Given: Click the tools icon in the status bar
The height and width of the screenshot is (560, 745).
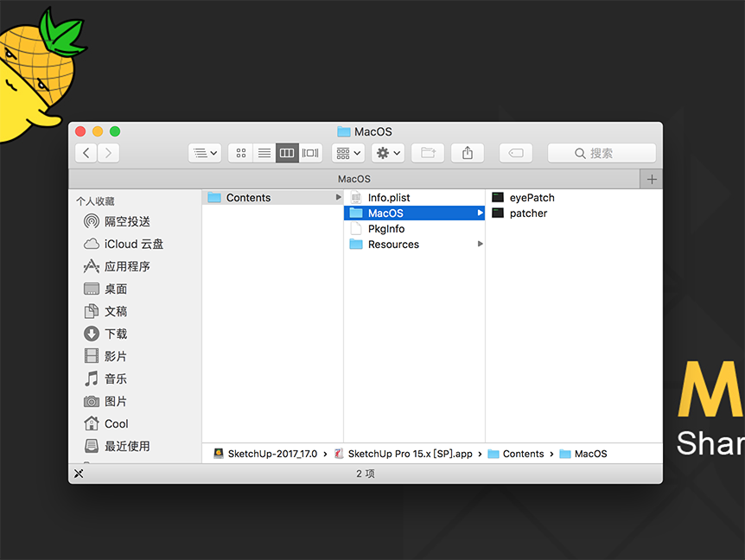Looking at the screenshot, I should [x=79, y=474].
